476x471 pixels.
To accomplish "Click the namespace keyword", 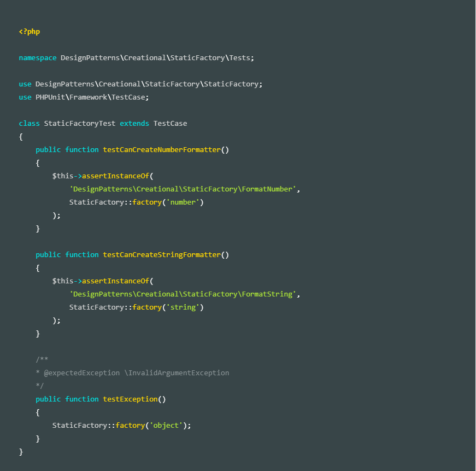I will (38, 58).
